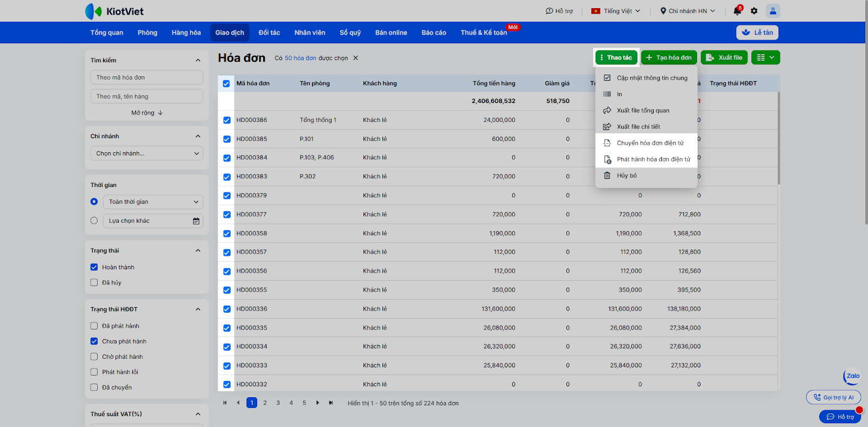Go to next page arrow
Viewport: 868px width, 427px height.
(x=318, y=403)
